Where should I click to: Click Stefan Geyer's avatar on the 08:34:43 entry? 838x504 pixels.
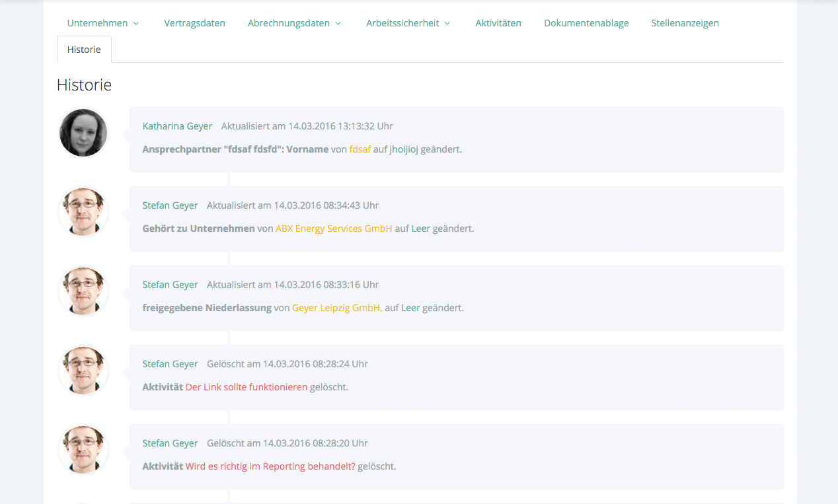click(x=83, y=212)
